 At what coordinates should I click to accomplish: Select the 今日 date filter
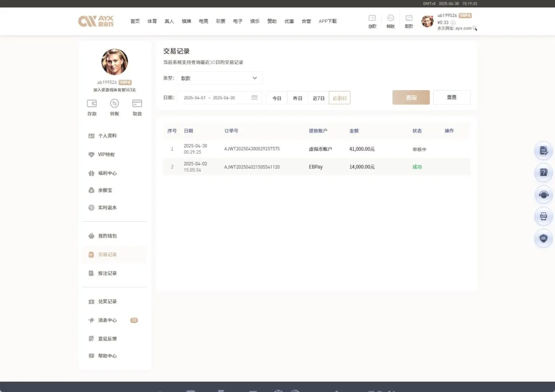277,98
